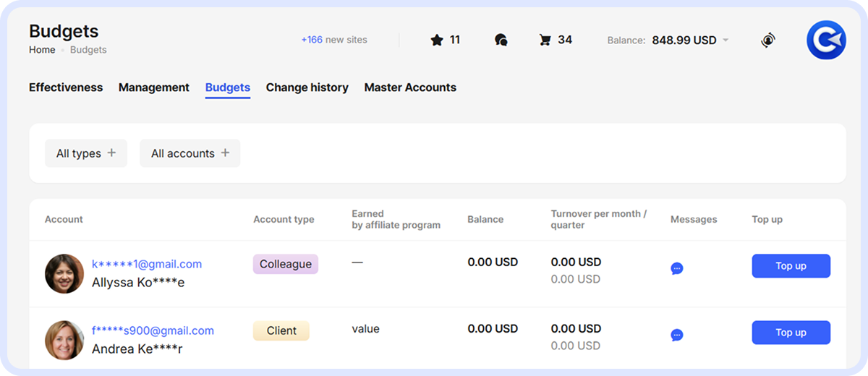Open messages for Allyssa's account
Image resolution: width=868 pixels, height=376 pixels.
pyautogui.click(x=677, y=268)
